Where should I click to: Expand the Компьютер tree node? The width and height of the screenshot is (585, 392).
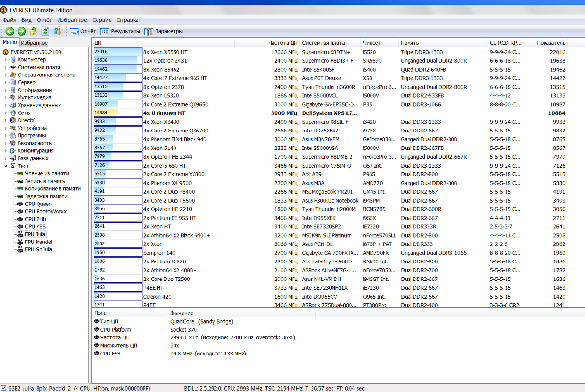tap(7, 60)
